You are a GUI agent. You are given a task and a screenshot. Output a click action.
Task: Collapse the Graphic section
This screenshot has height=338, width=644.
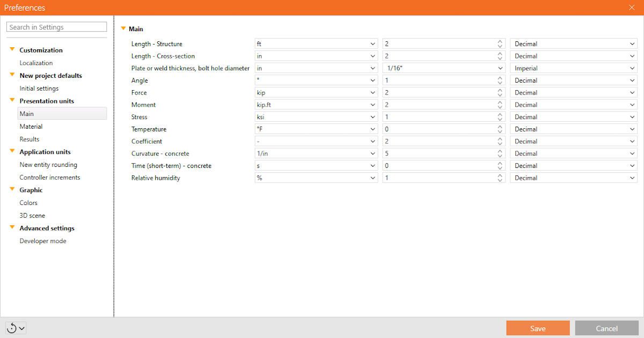pos(12,189)
